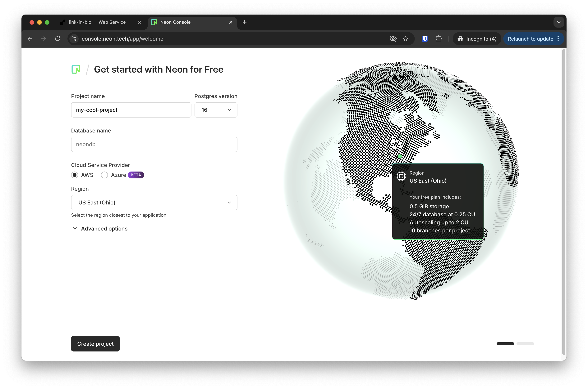Click the address bar URL
This screenshot has height=389, width=588.
pyautogui.click(x=122, y=39)
